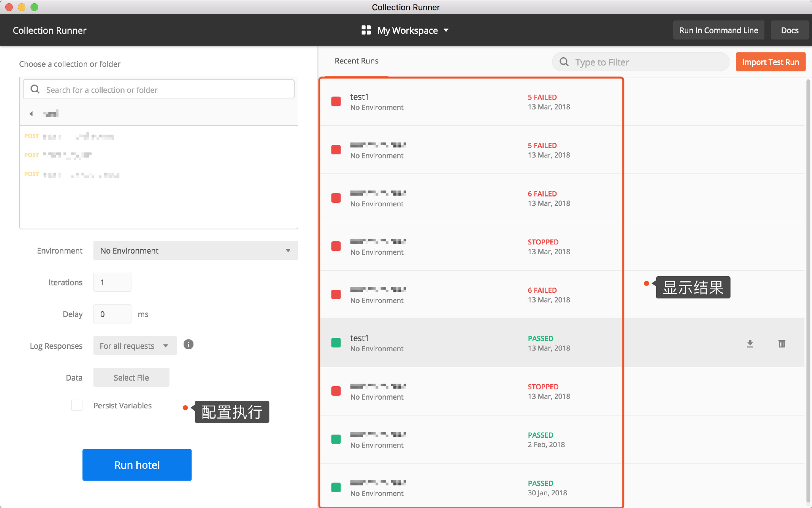Click the Import Test Run button

[770, 62]
